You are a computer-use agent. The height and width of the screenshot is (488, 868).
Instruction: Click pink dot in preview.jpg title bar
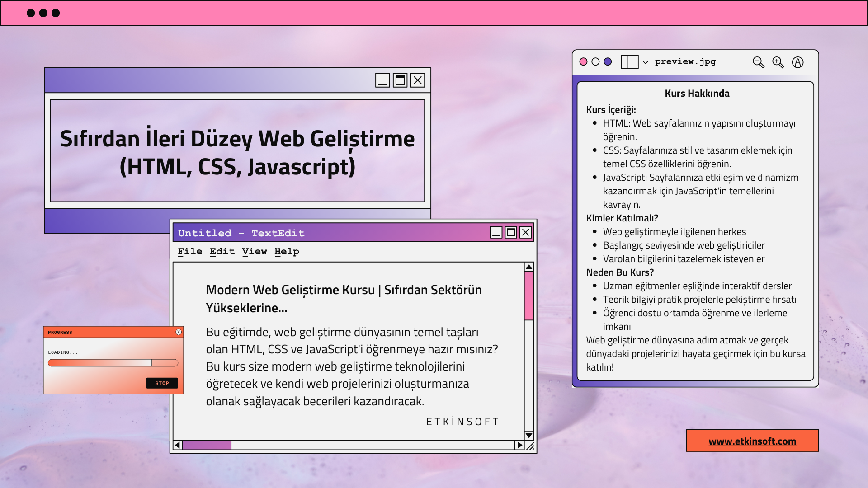583,62
